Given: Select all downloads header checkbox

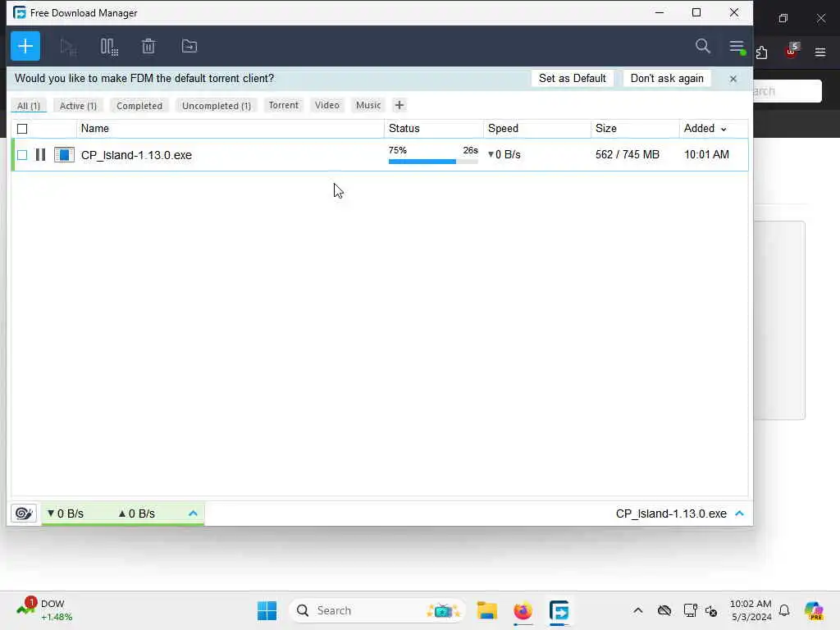Looking at the screenshot, I should tap(22, 129).
